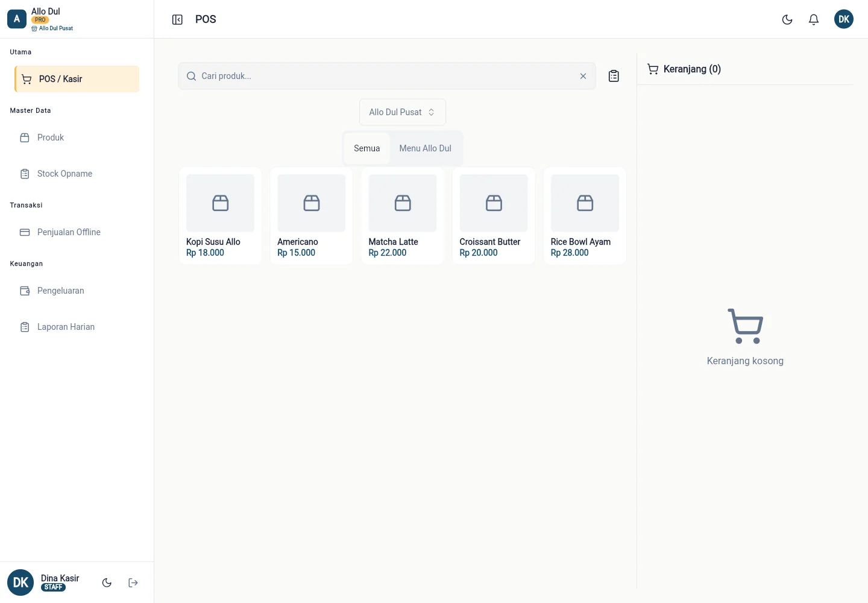This screenshot has height=603, width=868.
Task: Switch to Menu Allo Dul tab
Action: click(x=426, y=148)
